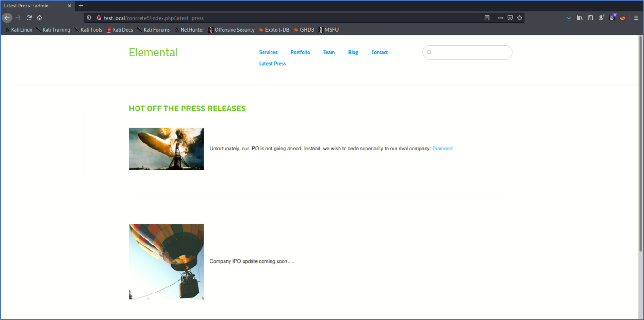Open the GHDB bookmark

click(x=304, y=30)
